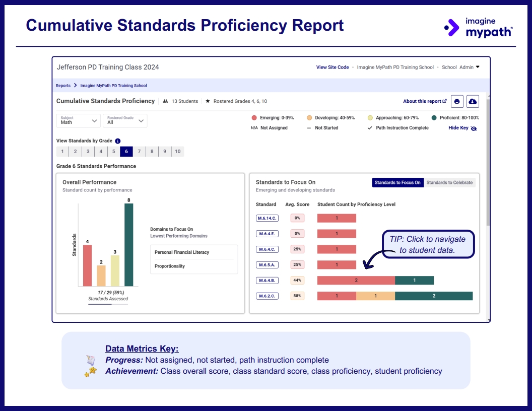Click the students icon next to 13 Students
Screen dimensions: 532x411
coord(165,101)
